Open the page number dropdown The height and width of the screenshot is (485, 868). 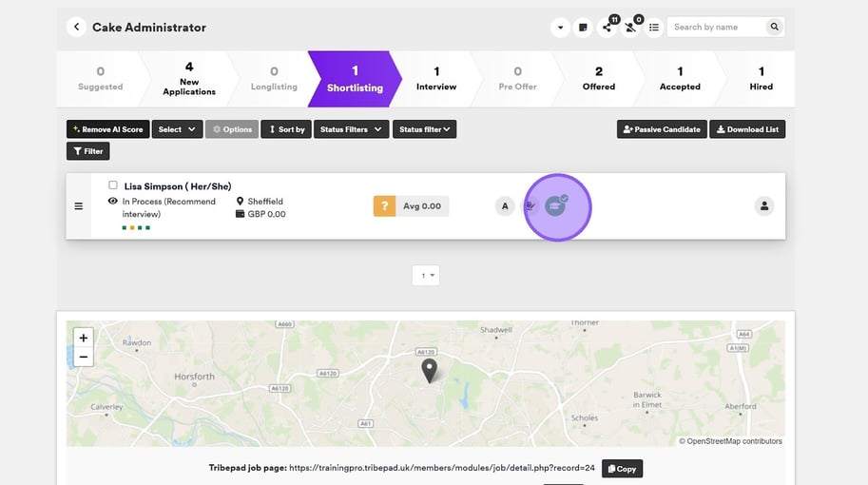click(x=425, y=276)
